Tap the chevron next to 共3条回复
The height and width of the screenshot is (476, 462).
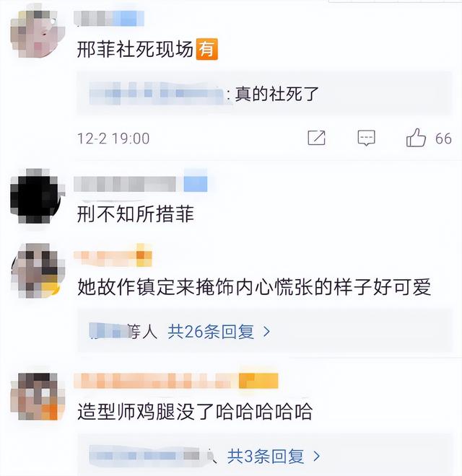(317, 457)
